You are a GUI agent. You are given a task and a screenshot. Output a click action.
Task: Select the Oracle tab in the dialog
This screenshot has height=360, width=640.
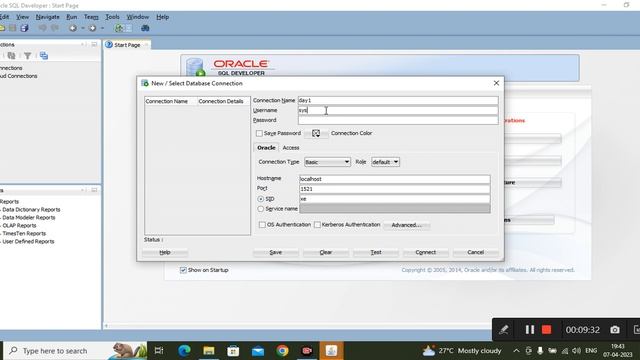pos(266,148)
